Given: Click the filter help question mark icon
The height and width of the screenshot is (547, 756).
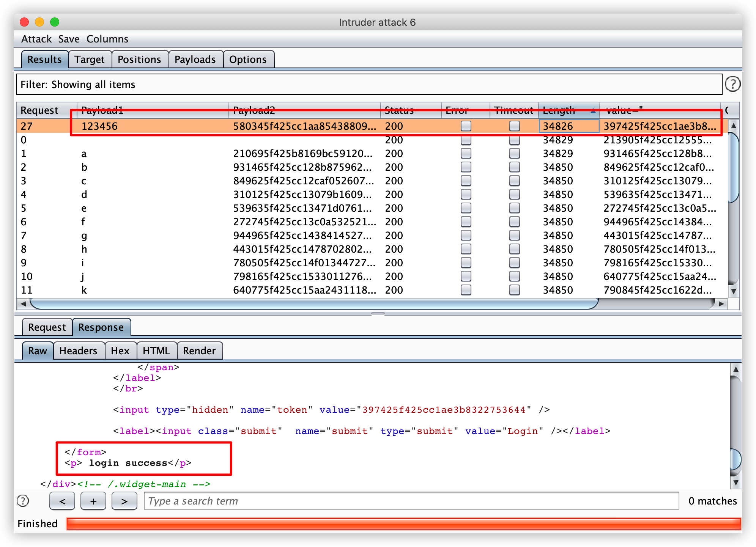Looking at the screenshot, I should click(x=732, y=84).
